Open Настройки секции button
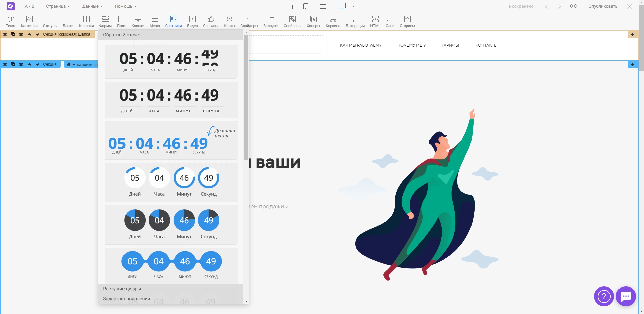The width and height of the screenshot is (644, 314). point(82,64)
